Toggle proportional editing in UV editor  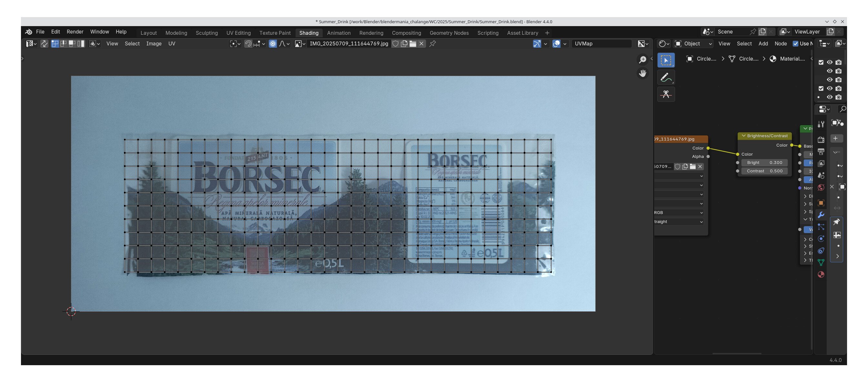(273, 44)
